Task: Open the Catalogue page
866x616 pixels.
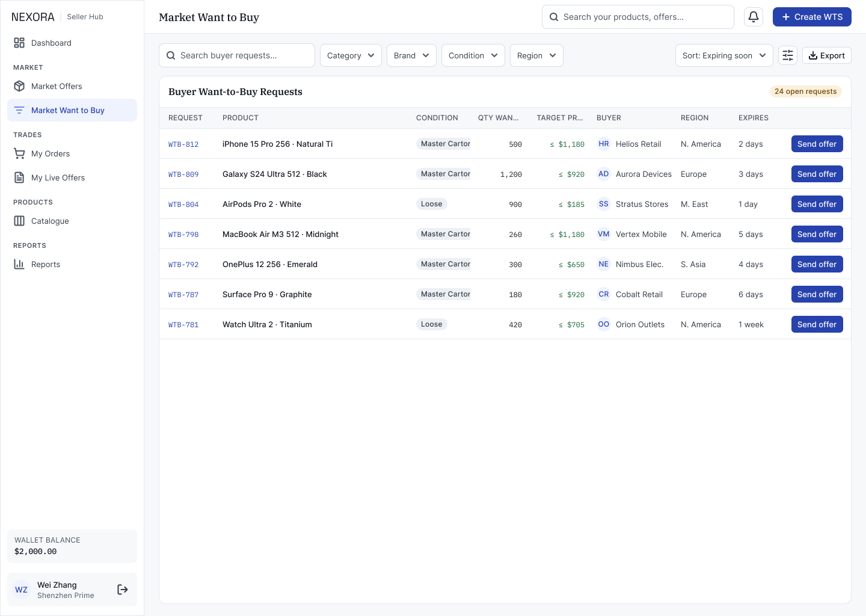Action: click(x=72, y=221)
